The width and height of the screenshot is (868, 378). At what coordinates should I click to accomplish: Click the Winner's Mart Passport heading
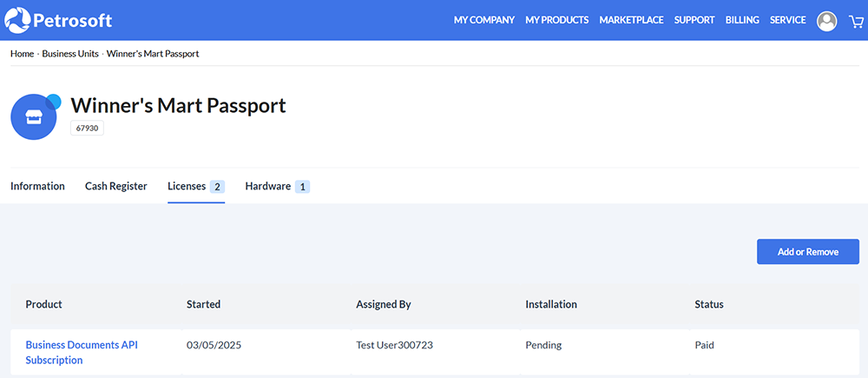coord(178,105)
